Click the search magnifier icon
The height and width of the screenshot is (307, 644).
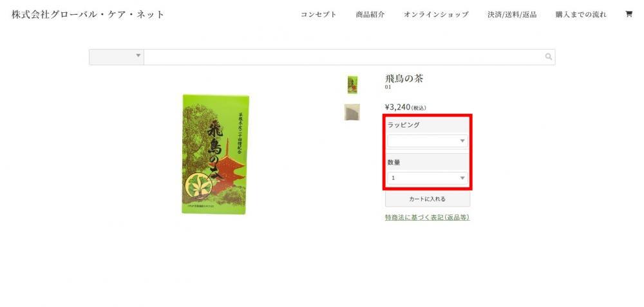[549, 57]
